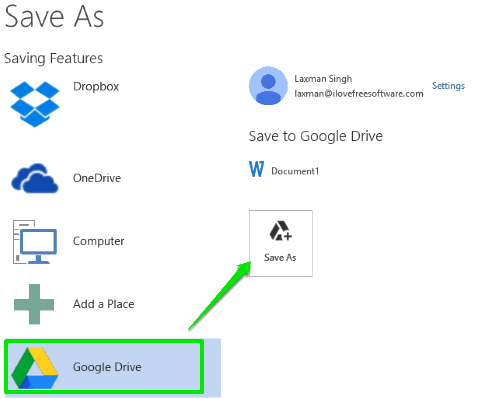Click the Computer monitor icon
Screen dimensions: 477x399
(x=35, y=242)
